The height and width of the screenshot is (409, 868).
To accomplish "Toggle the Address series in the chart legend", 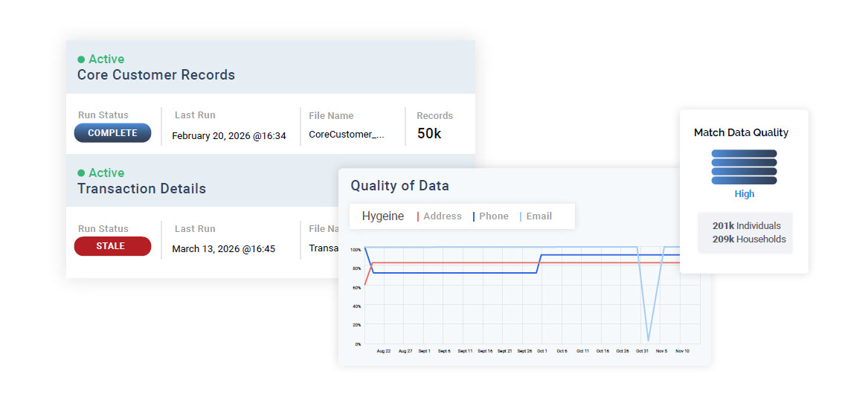I will tap(443, 216).
